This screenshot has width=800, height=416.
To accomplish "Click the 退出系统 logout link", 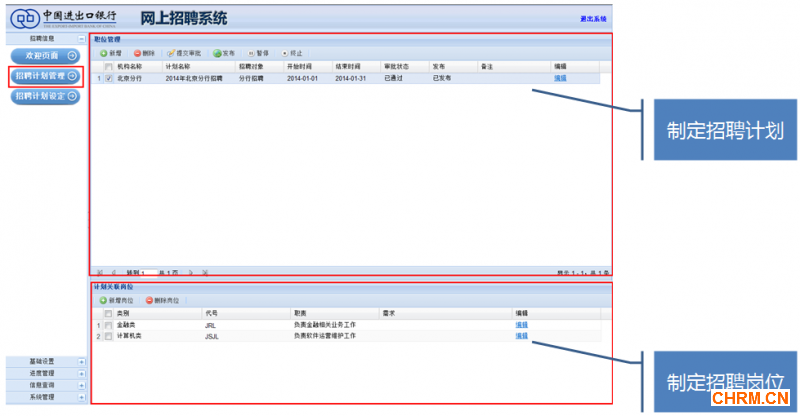I will pyautogui.click(x=593, y=19).
